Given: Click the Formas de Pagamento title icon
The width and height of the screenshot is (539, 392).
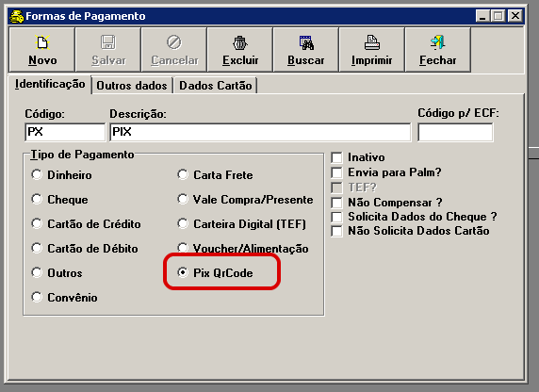Looking at the screenshot, I should (x=17, y=16).
